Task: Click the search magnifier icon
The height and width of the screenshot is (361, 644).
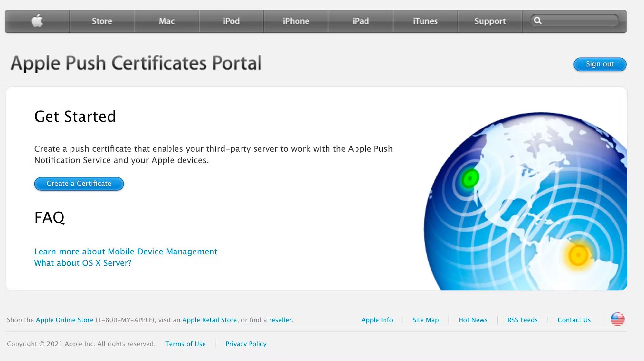Action: [x=537, y=21]
